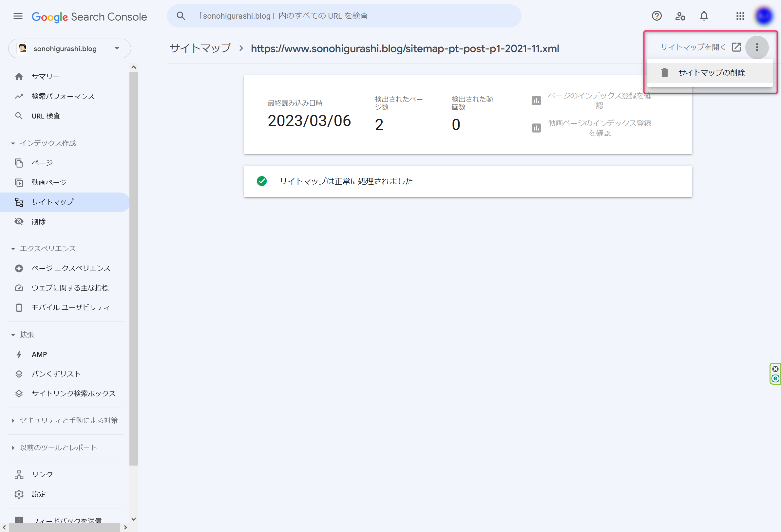Click the icon next to ページ エクスペリエンス
781x532 pixels.
(19, 268)
